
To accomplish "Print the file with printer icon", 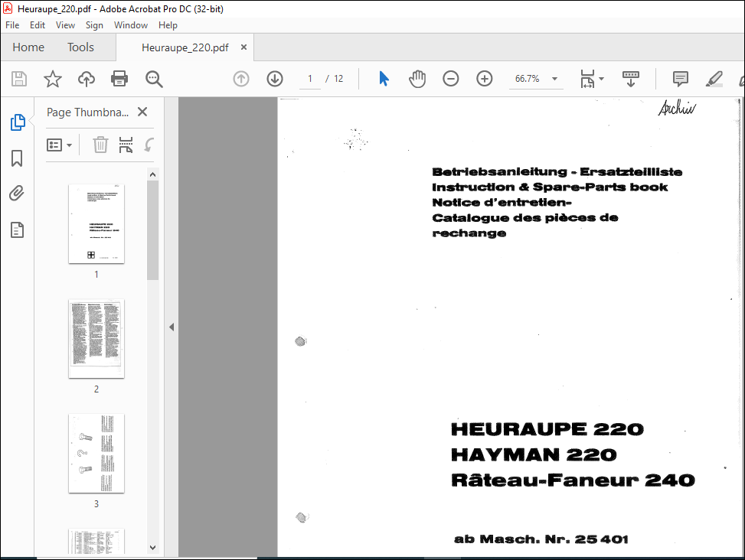I will [x=119, y=79].
